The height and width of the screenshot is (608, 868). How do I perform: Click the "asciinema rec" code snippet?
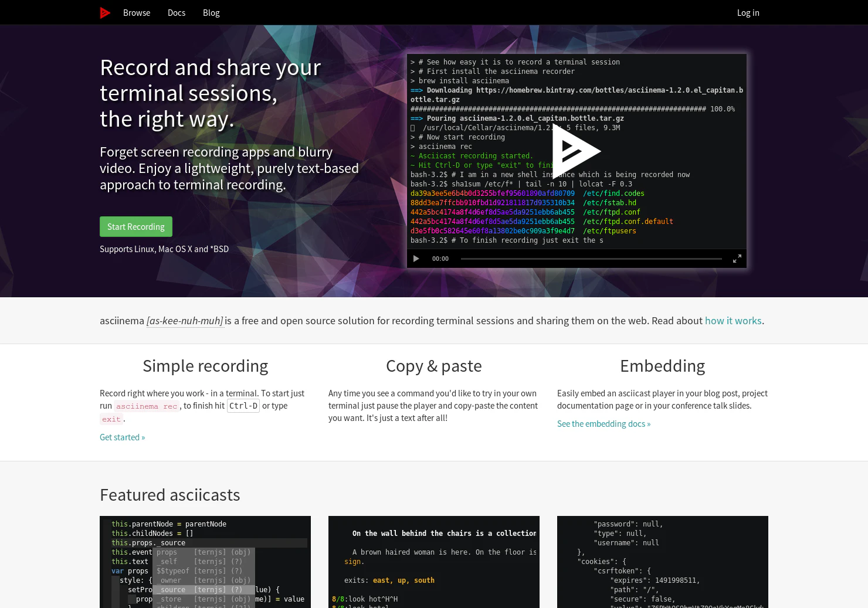(147, 406)
